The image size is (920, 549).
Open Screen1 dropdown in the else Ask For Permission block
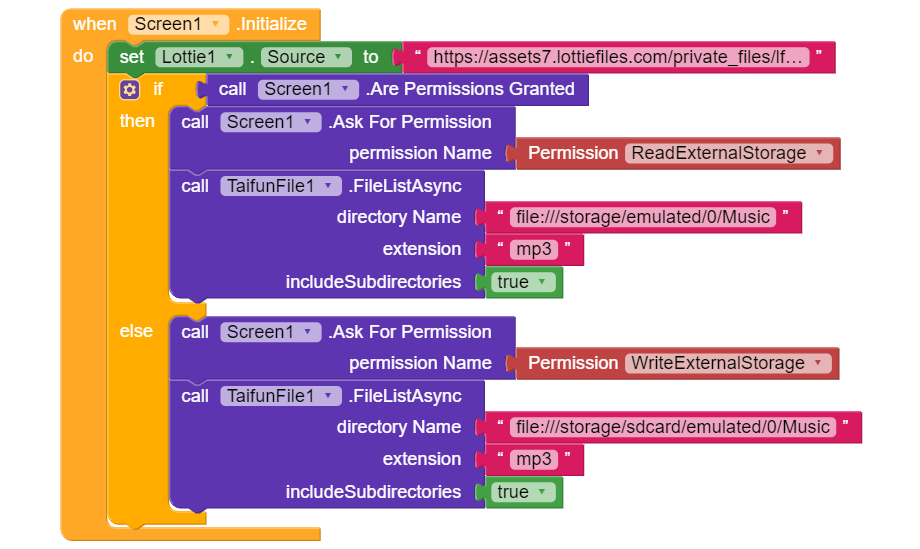(x=270, y=332)
